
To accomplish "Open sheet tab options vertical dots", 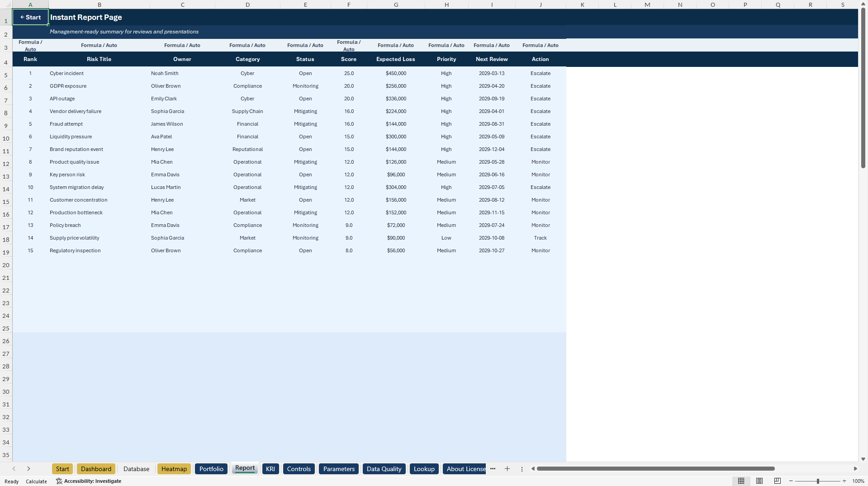I will 522,469.
